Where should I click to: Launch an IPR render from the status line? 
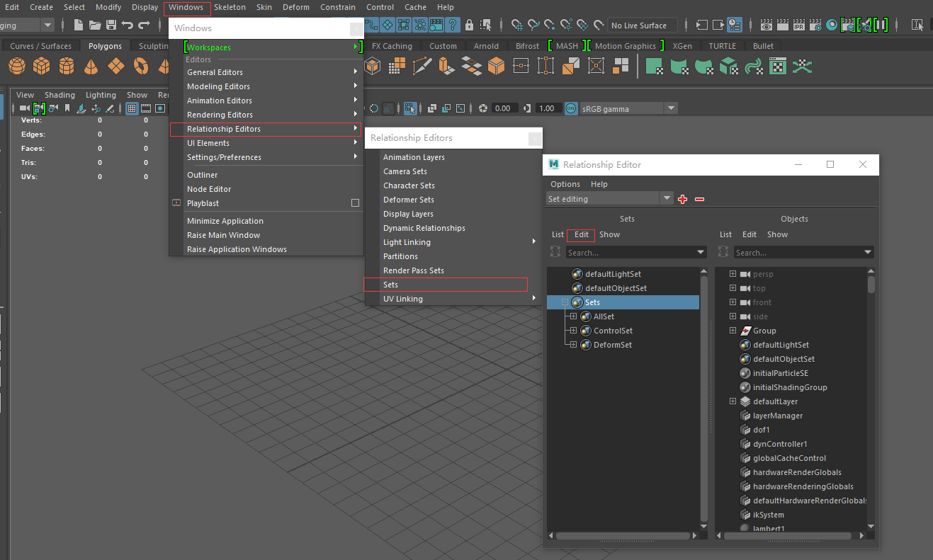pos(798,24)
